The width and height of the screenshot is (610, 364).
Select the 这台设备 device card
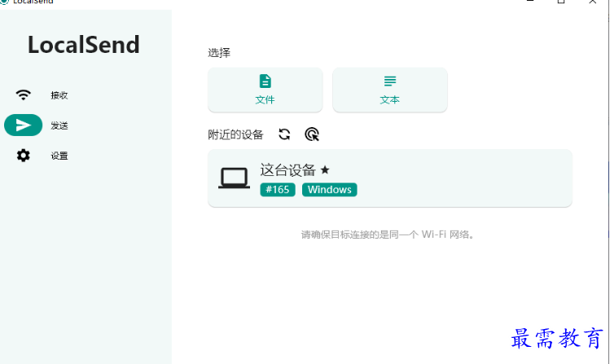(x=390, y=178)
